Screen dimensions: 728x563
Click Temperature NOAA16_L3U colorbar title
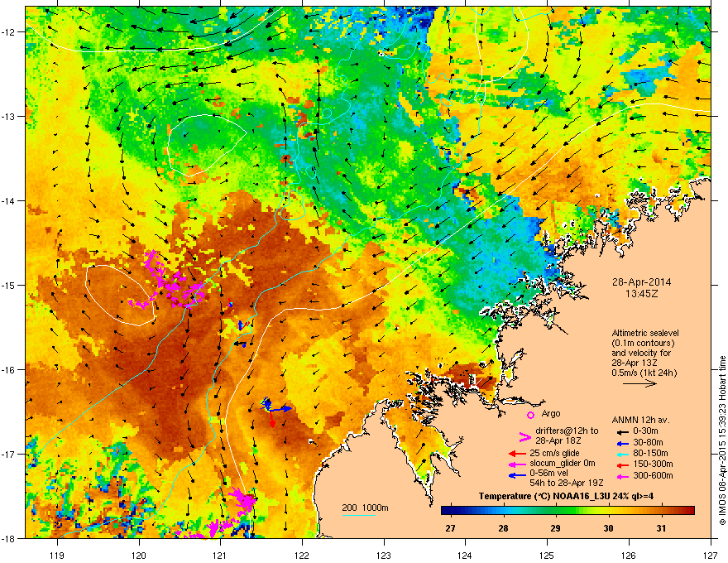(566, 496)
